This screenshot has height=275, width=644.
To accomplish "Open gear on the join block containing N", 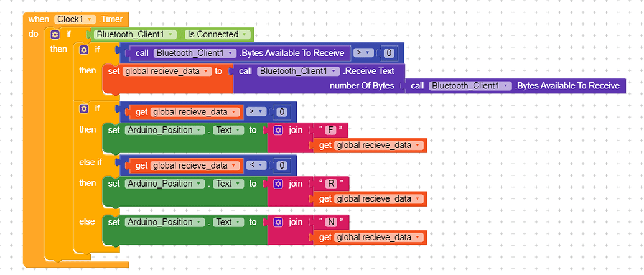I will (278, 222).
